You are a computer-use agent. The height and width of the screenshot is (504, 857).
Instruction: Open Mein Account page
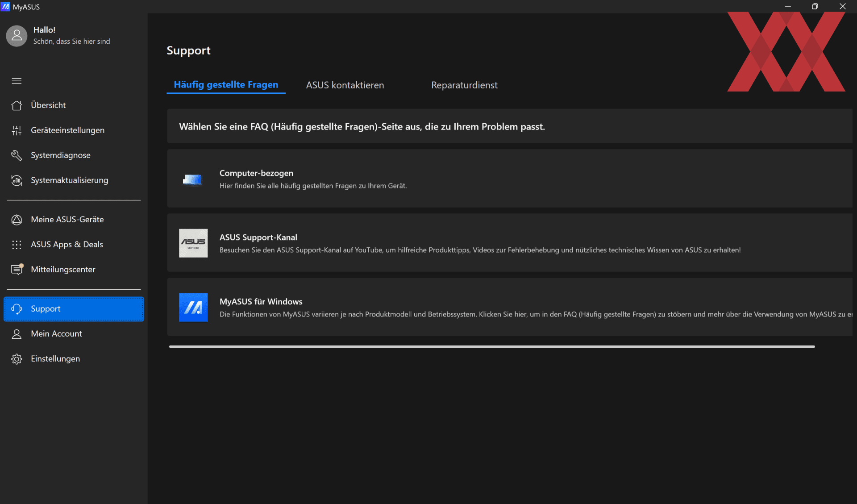pyautogui.click(x=74, y=334)
